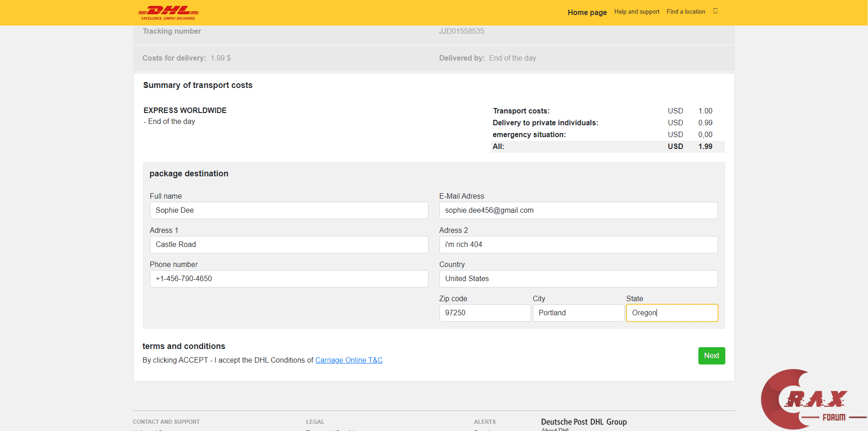
Task: Open the Home page menu item
Action: (x=587, y=12)
